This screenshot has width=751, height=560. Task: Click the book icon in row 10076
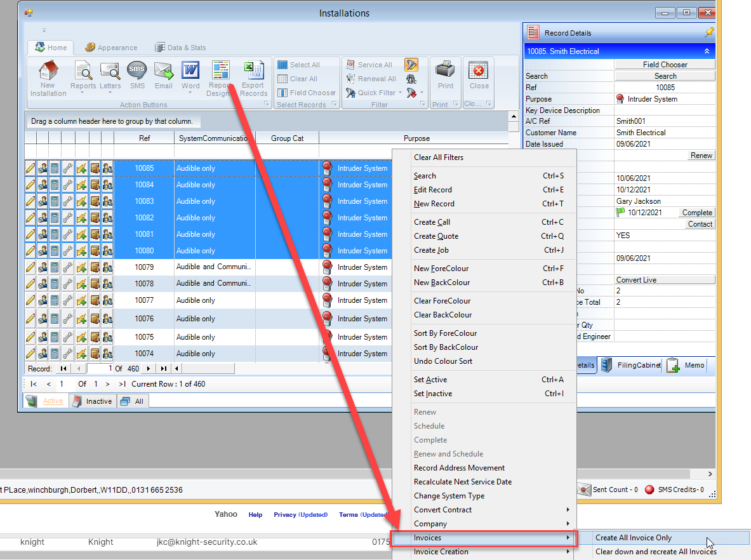[95, 319]
